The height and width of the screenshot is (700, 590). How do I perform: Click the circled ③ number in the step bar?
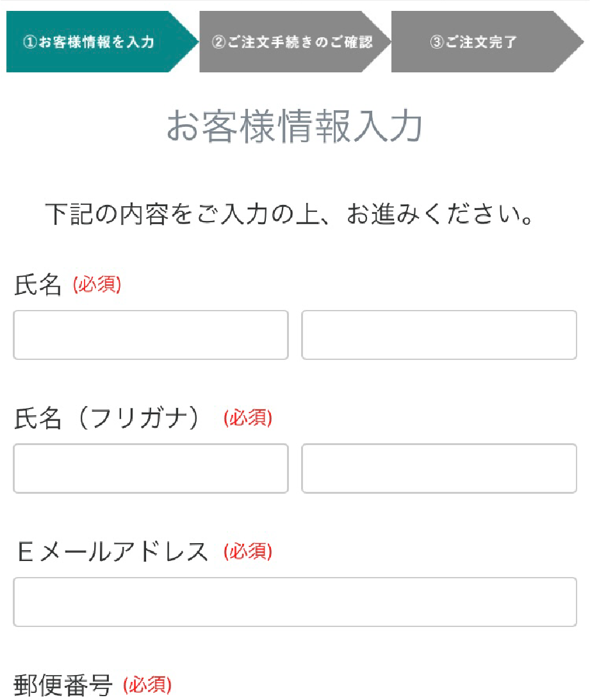437,43
